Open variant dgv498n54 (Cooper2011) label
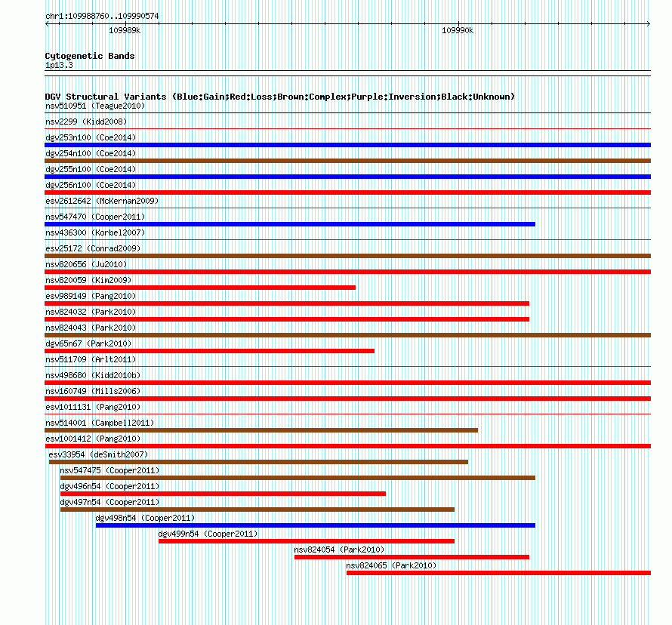The width and height of the screenshot is (672, 625). (x=145, y=518)
